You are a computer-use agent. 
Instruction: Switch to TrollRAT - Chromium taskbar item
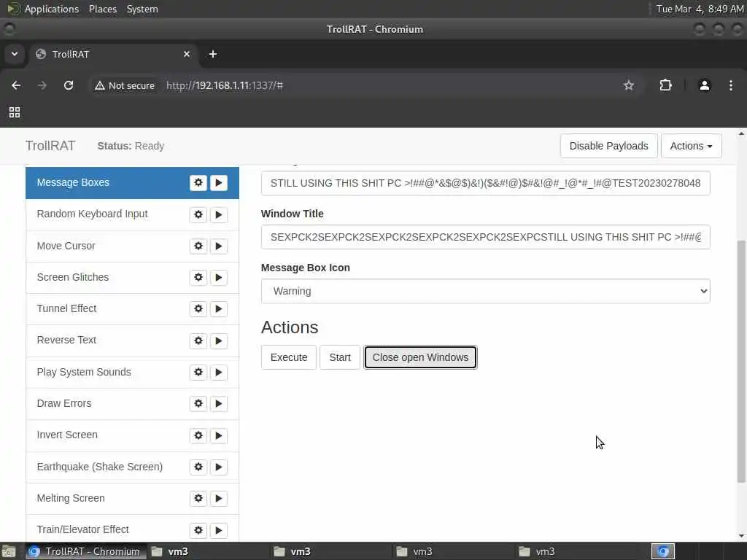coord(85,551)
